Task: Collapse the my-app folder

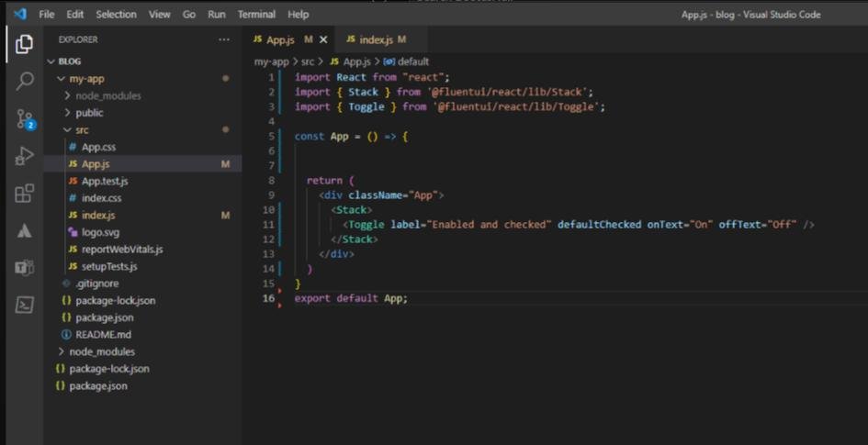Action: tap(86, 79)
